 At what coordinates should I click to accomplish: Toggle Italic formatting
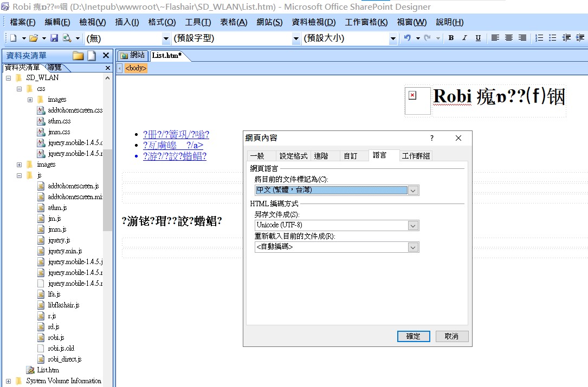click(464, 38)
